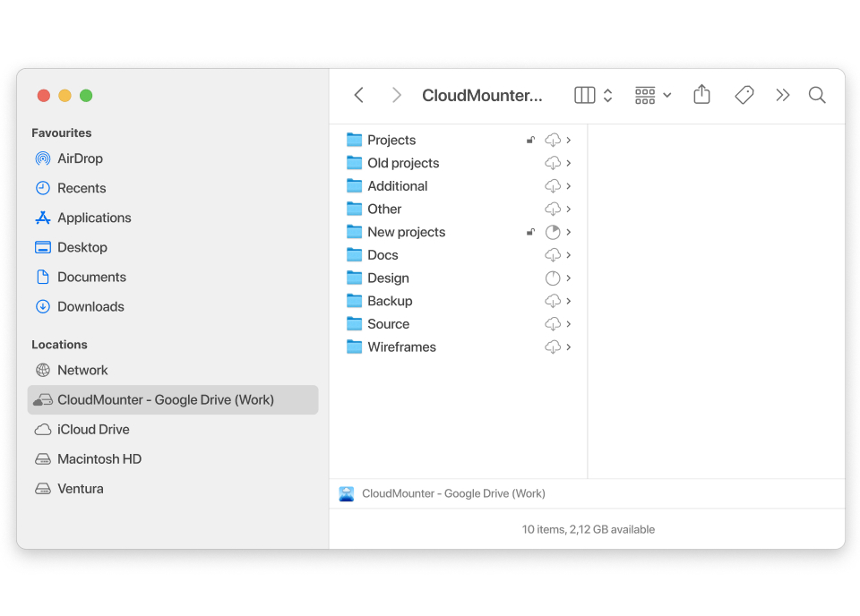Screen dimensions: 860x616
Task: Click the Share icon in toolbar
Action: [x=701, y=95]
